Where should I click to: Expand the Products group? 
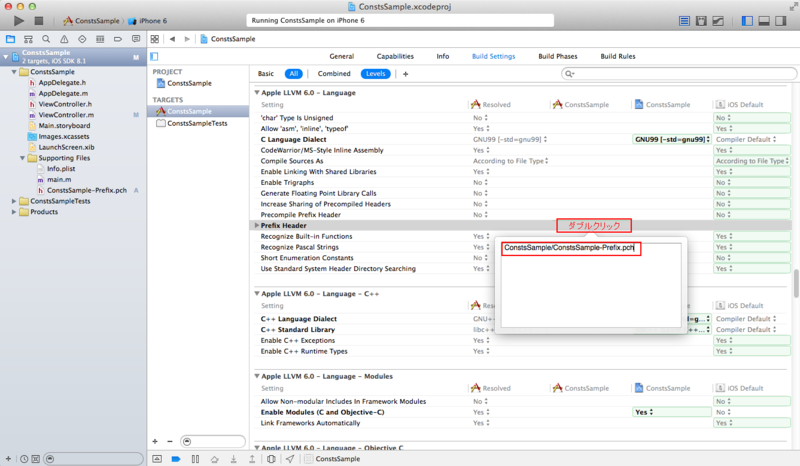pos(14,212)
